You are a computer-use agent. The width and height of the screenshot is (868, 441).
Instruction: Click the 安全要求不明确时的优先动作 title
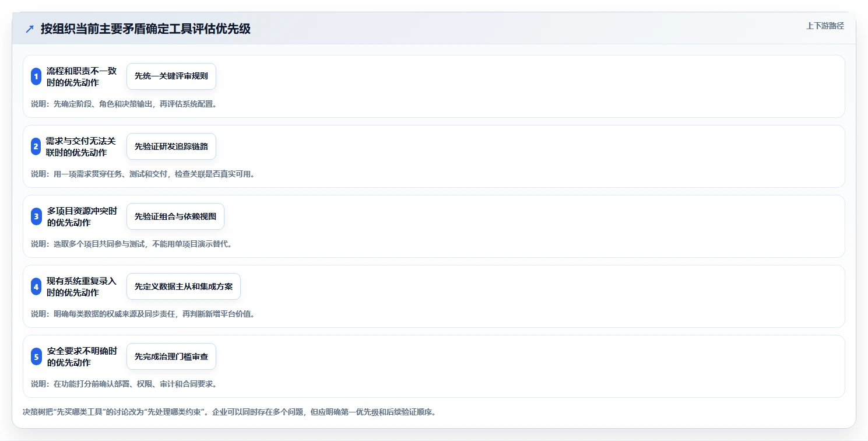coord(82,356)
